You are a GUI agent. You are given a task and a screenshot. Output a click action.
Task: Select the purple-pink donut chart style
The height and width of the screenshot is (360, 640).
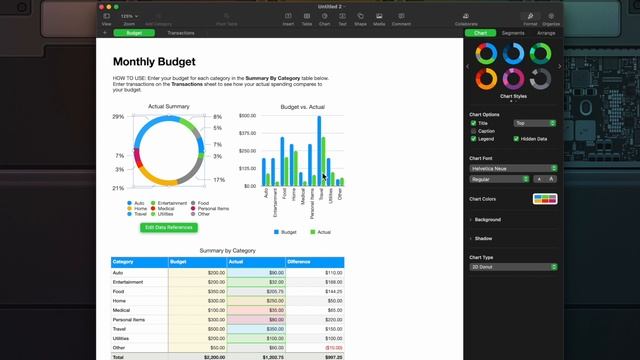[x=513, y=79]
